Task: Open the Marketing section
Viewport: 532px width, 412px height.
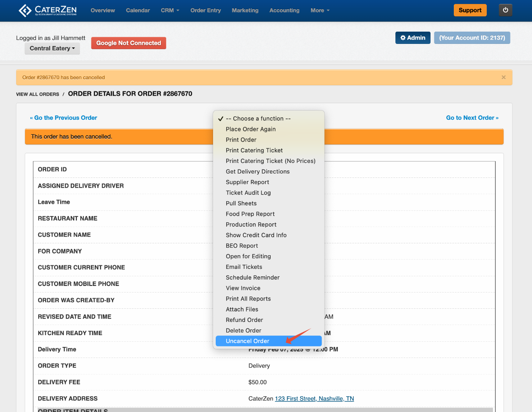Action: pyautogui.click(x=245, y=11)
